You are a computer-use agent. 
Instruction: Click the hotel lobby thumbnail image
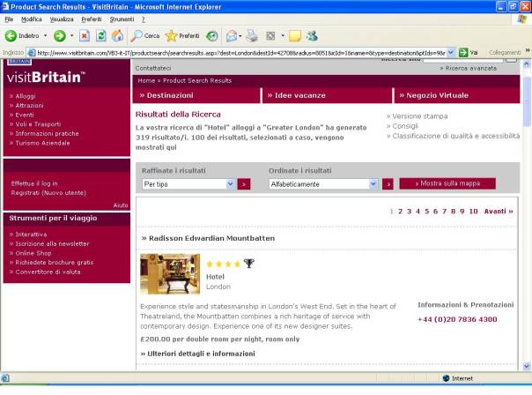[x=170, y=273]
